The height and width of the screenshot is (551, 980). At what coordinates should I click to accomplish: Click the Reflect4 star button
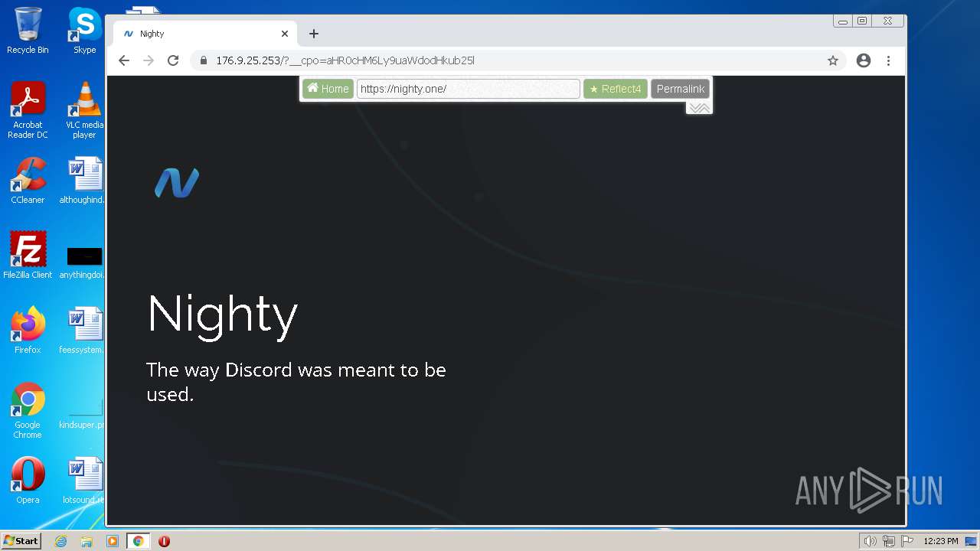(616, 89)
